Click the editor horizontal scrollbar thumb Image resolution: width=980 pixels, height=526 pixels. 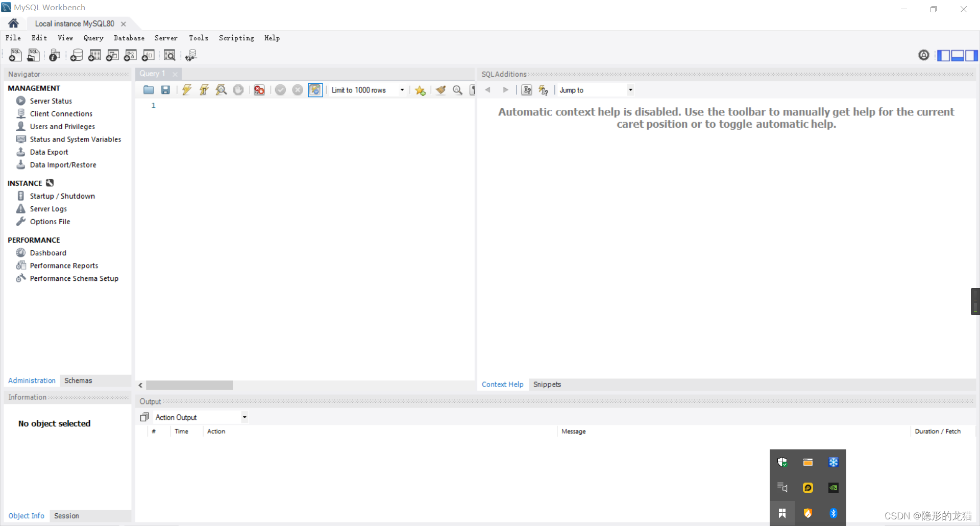coord(189,385)
